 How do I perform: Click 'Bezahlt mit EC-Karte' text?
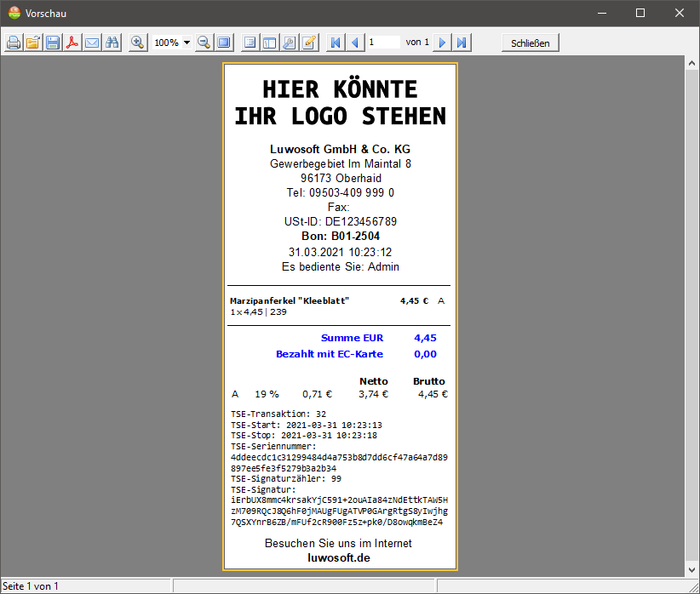(x=330, y=354)
